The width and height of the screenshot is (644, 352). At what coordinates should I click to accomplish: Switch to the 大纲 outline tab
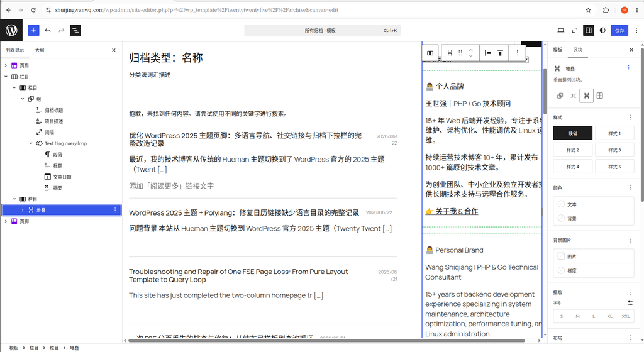coord(40,50)
